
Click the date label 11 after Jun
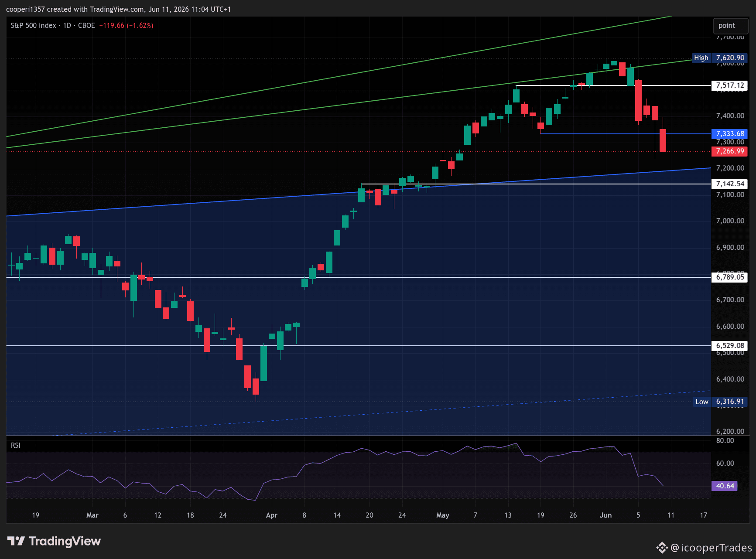[671, 515]
